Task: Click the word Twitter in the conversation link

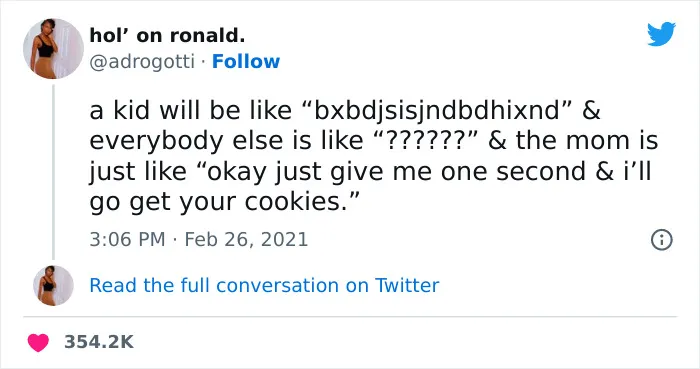Action: coord(407,286)
